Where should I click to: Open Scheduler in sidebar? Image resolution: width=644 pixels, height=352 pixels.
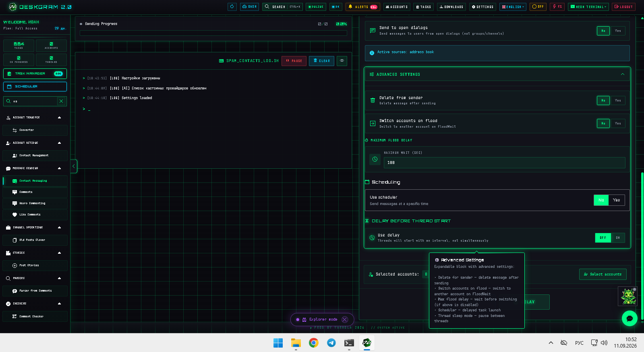[x=35, y=87]
